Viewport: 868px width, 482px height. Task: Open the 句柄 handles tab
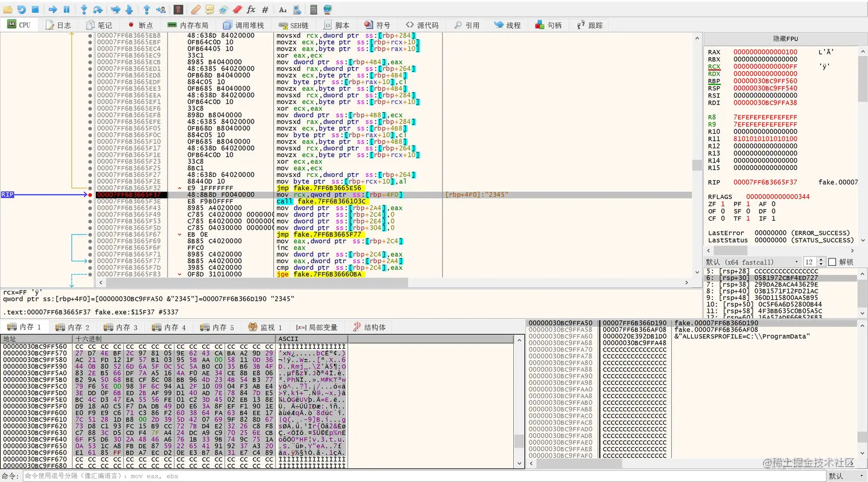(548, 25)
